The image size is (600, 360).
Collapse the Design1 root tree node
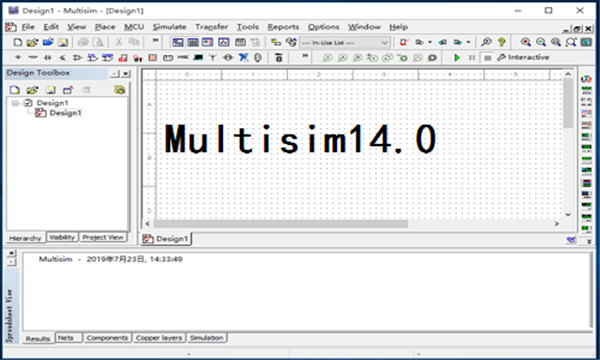click(15, 103)
